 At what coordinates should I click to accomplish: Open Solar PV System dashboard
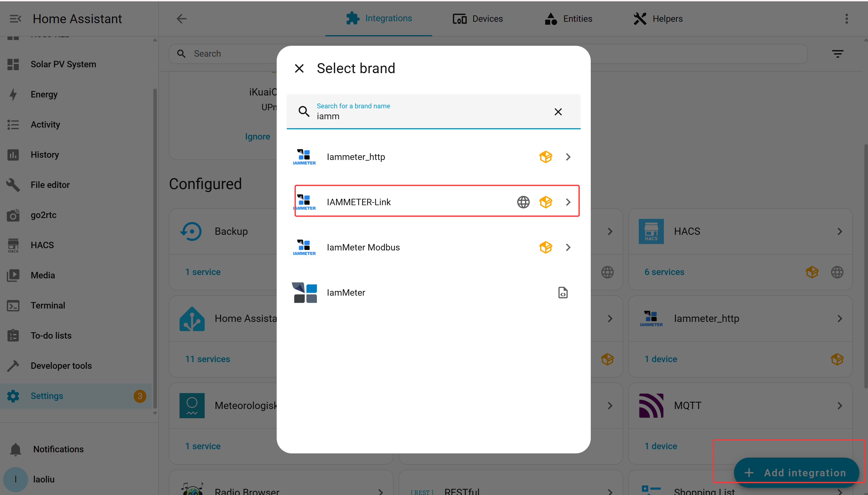click(x=76, y=64)
